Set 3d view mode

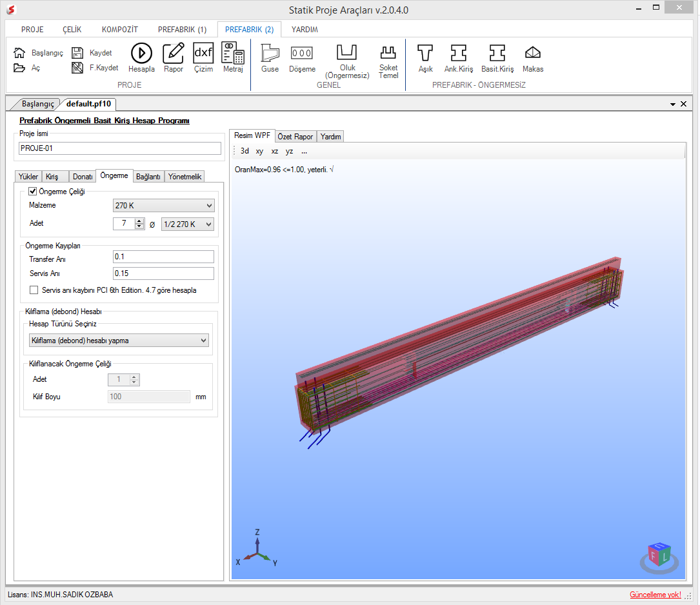coord(245,151)
